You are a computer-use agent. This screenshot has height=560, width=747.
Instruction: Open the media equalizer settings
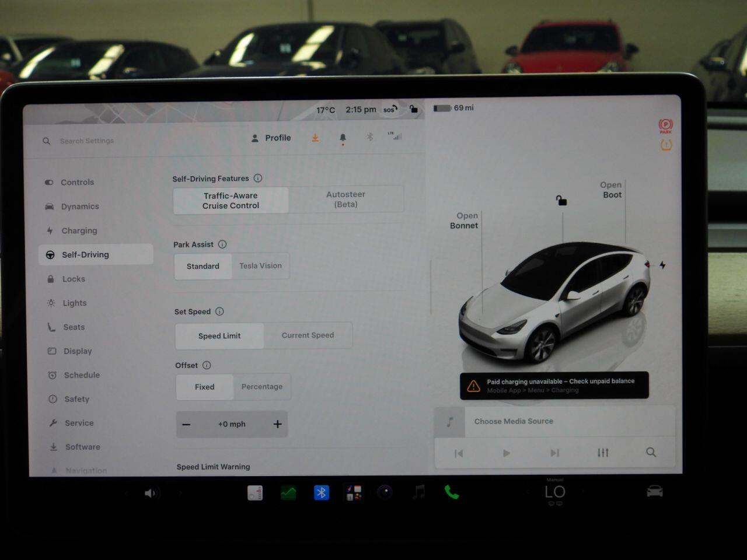(x=603, y=453)
